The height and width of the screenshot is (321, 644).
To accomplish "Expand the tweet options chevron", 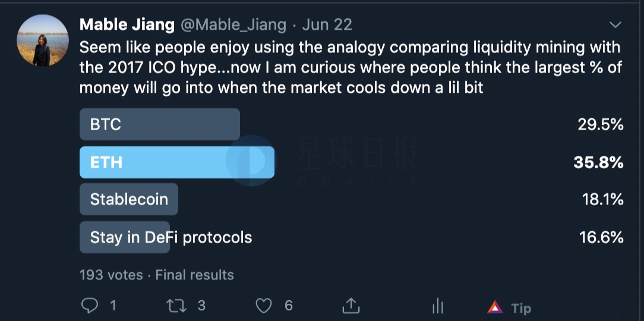I will [615, 25].
